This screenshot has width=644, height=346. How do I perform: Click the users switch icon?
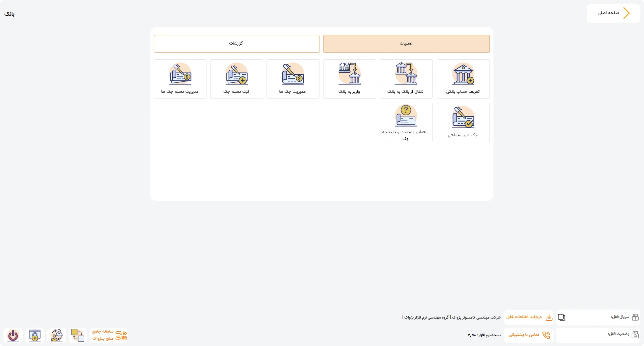pos(57,335)
